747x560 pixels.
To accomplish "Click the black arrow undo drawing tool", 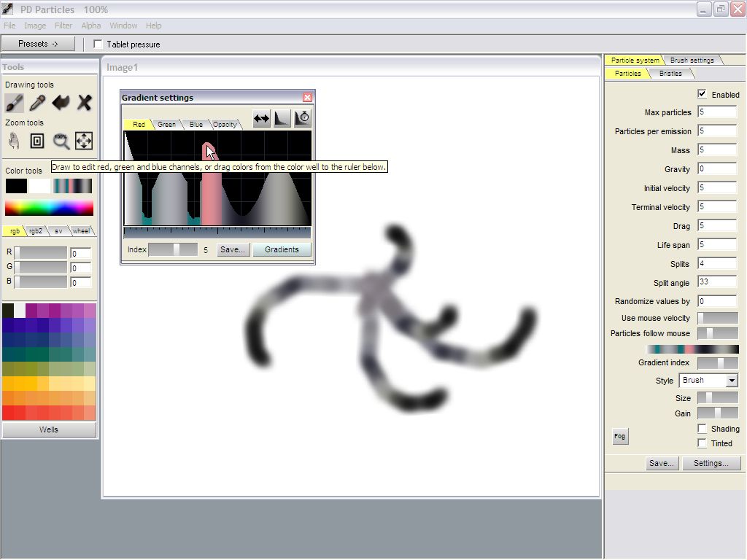I will click(x=61, y=103).
